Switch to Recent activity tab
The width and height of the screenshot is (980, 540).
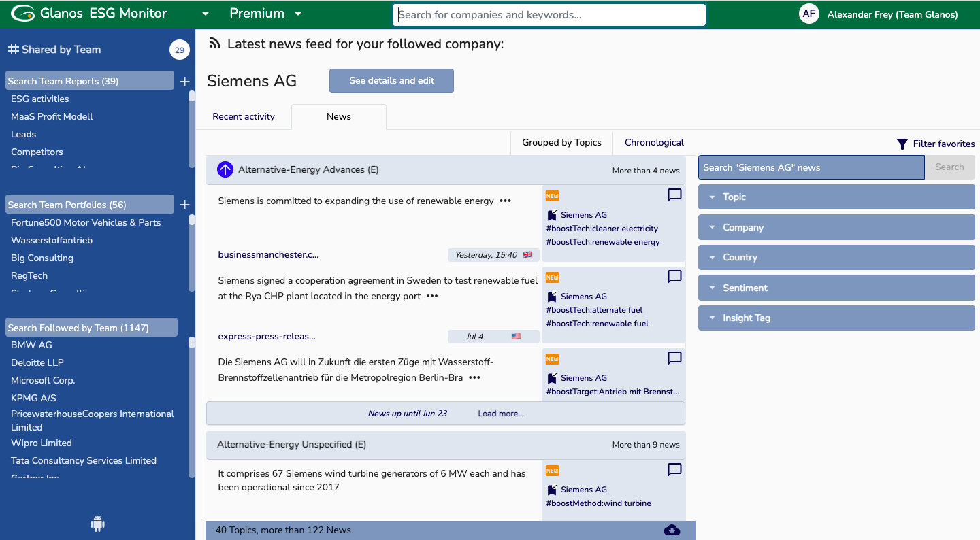coord(244,117)
